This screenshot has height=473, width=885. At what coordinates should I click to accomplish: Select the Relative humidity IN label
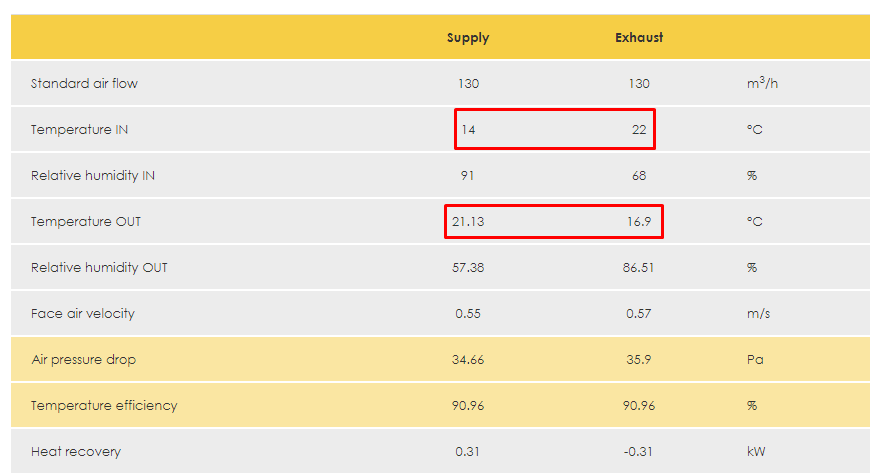pyautogui.click(x=93, y=176)
